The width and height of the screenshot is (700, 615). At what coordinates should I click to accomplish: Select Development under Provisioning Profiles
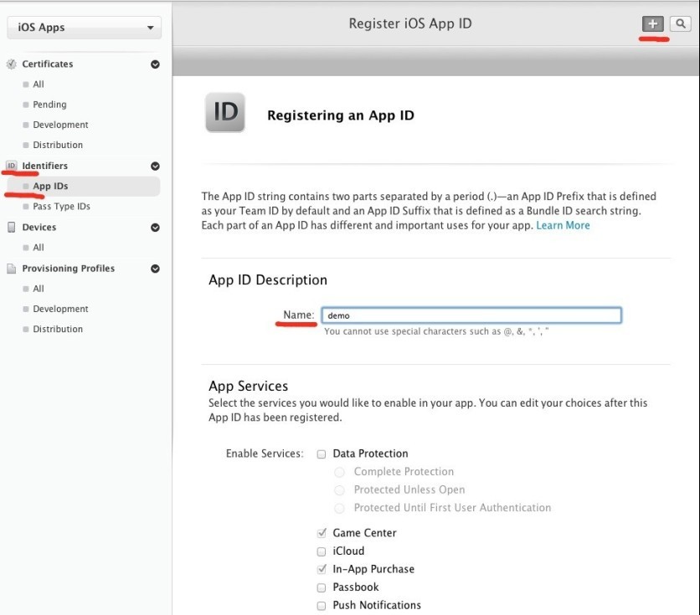60,309
